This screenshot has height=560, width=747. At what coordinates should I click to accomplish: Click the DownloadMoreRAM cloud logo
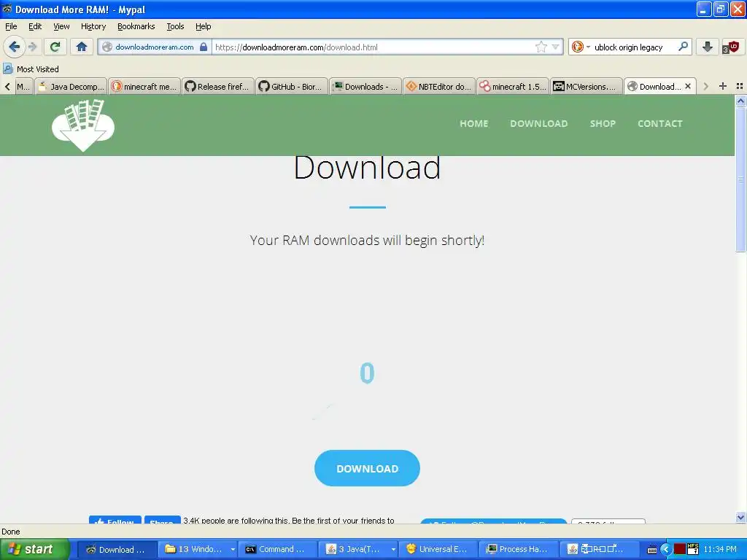[83, 125]
